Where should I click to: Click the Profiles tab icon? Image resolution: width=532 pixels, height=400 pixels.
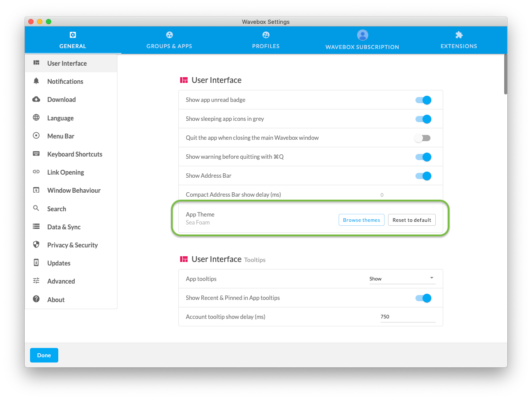tap(266, 35)
